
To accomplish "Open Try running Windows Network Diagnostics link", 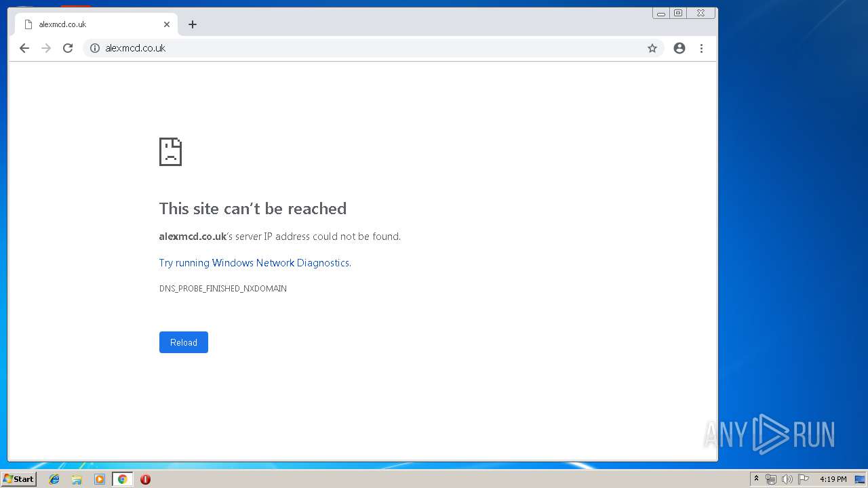I will click(x=254, y=263).
